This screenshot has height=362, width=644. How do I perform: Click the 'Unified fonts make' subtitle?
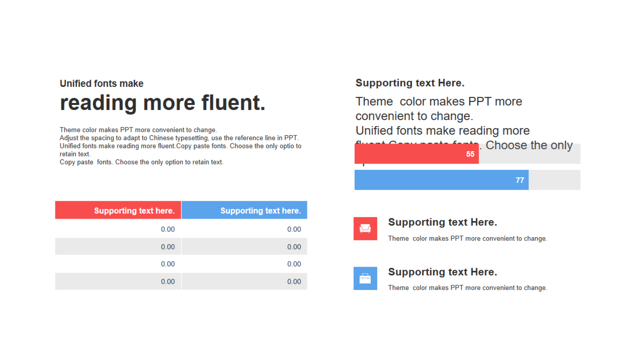click(102, 83)
